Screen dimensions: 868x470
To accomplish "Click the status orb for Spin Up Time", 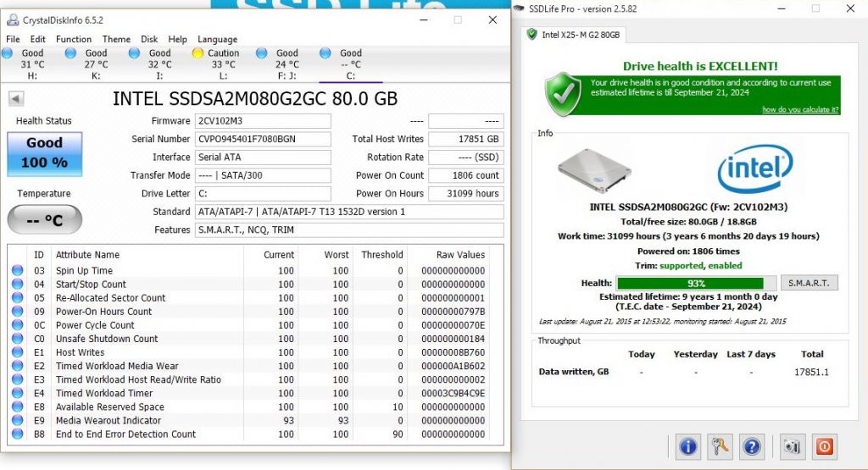I will coord(18,270).
